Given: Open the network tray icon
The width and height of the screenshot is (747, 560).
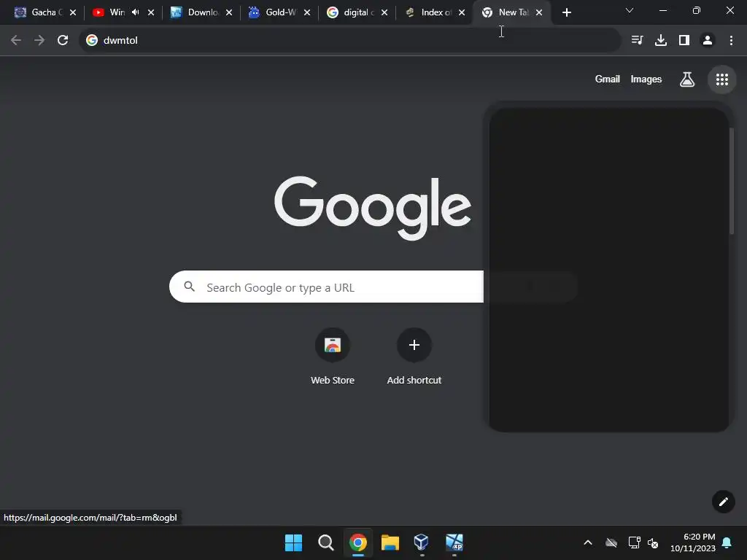Looking at the screenshot, I should (x=634, y=542).
